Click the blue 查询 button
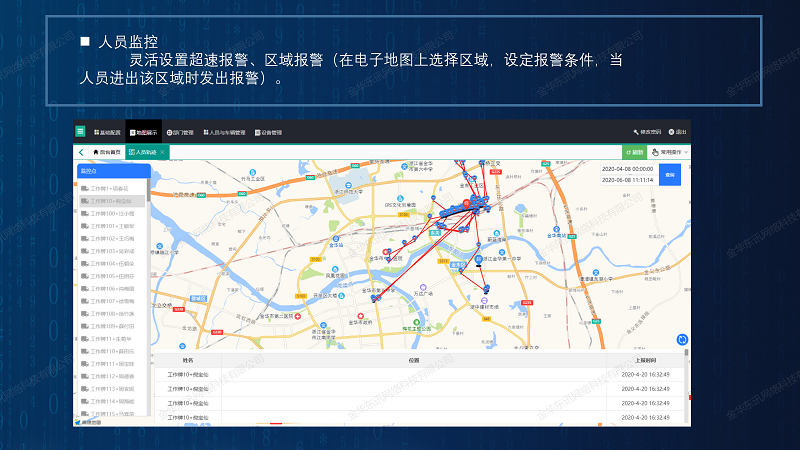800x450 pixels. click(669, 175)
